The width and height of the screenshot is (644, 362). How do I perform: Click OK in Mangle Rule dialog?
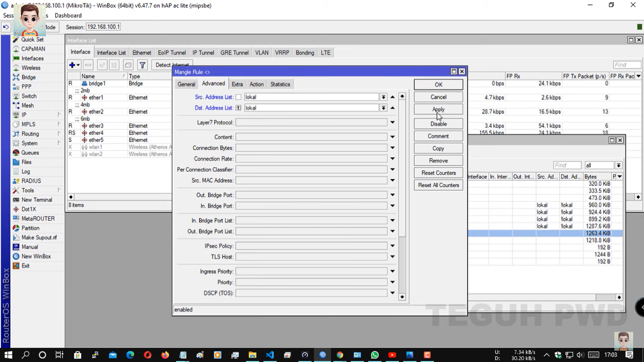coord(438,85)
